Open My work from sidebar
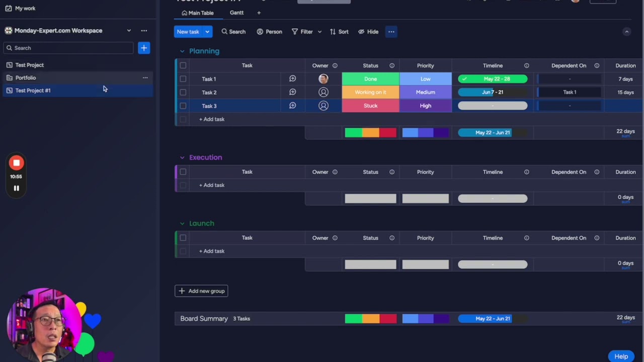Viewport: 644px width, 362px height. 20,8
